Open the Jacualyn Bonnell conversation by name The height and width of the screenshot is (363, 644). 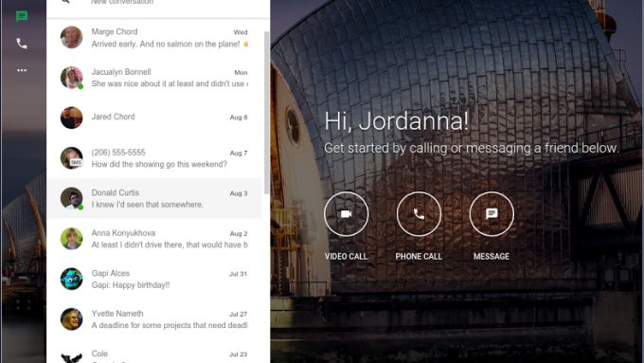(x=121, y=72)
